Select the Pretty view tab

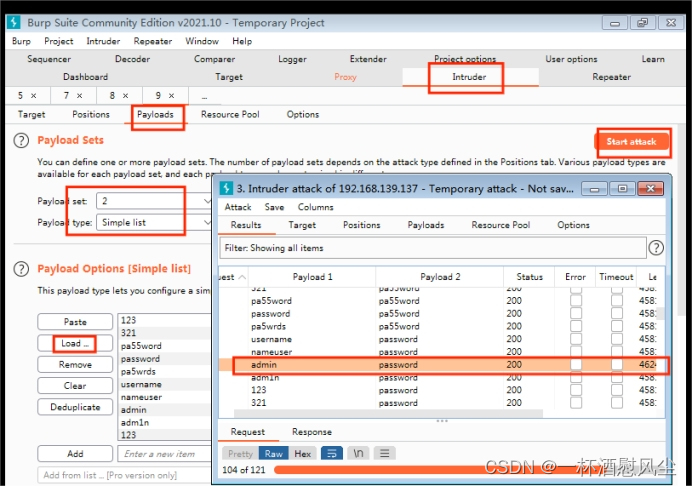[x=241, y=453]
